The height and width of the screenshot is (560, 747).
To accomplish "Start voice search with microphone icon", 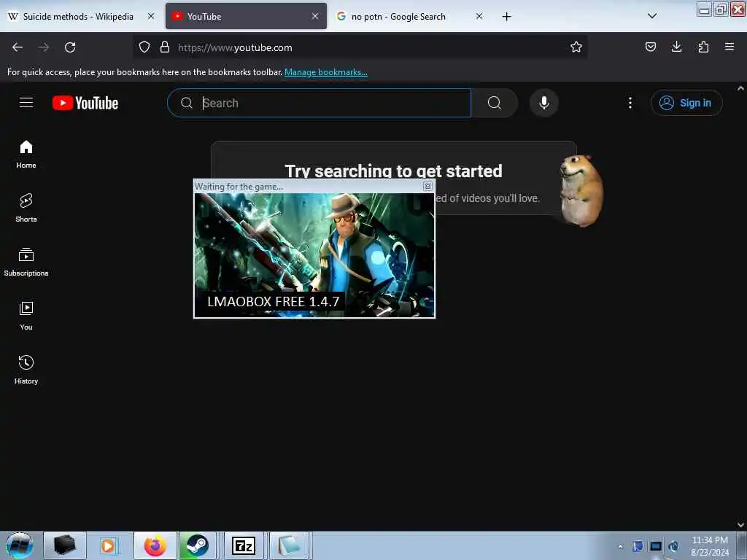I will (x=544, y=103).
